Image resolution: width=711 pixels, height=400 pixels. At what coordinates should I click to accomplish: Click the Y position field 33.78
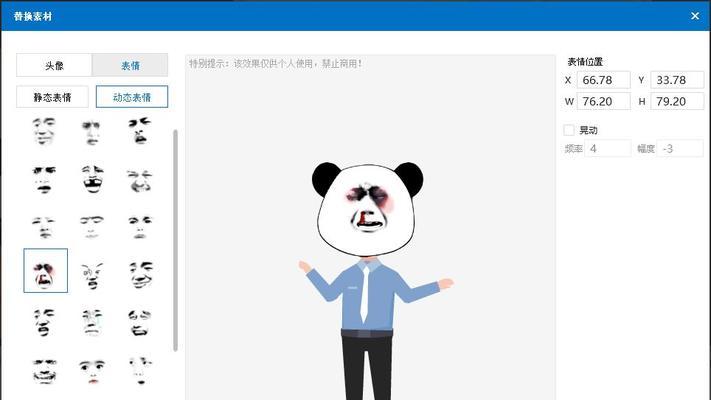point(677,80)
